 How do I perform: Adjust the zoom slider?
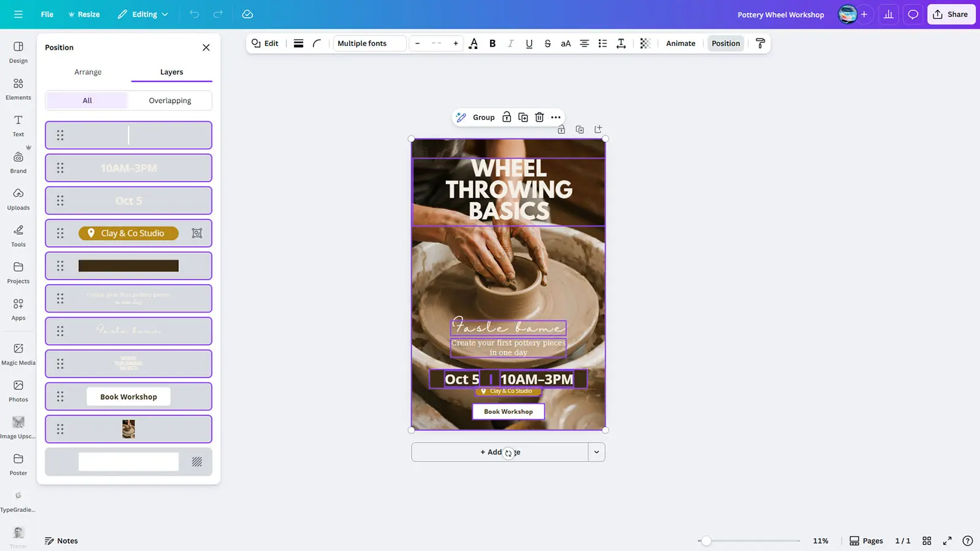707,541
